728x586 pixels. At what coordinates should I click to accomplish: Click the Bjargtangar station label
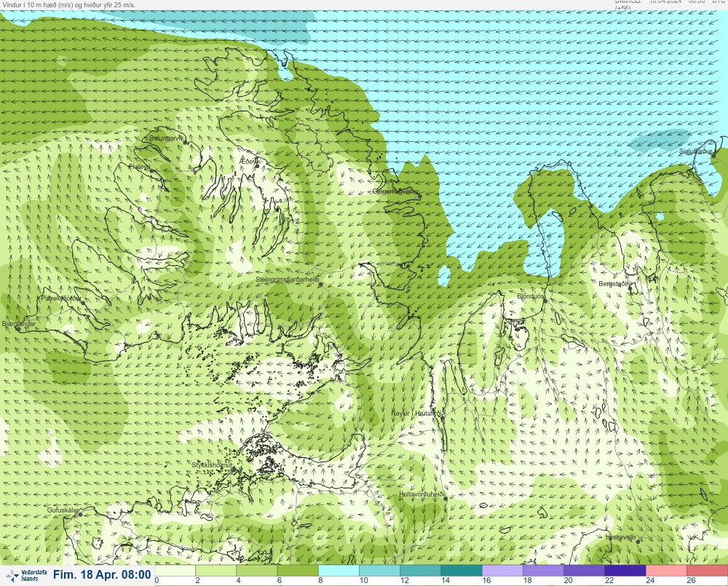point(19,324)
